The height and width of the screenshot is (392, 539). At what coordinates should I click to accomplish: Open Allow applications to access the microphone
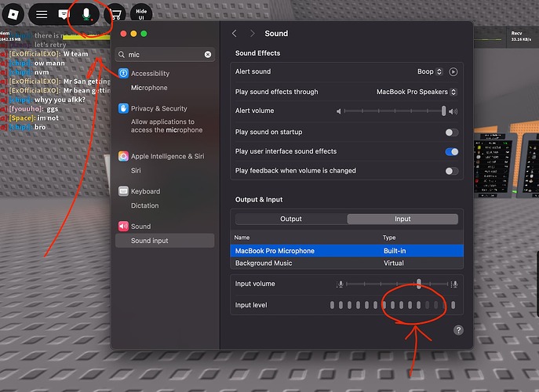(166, 125)
